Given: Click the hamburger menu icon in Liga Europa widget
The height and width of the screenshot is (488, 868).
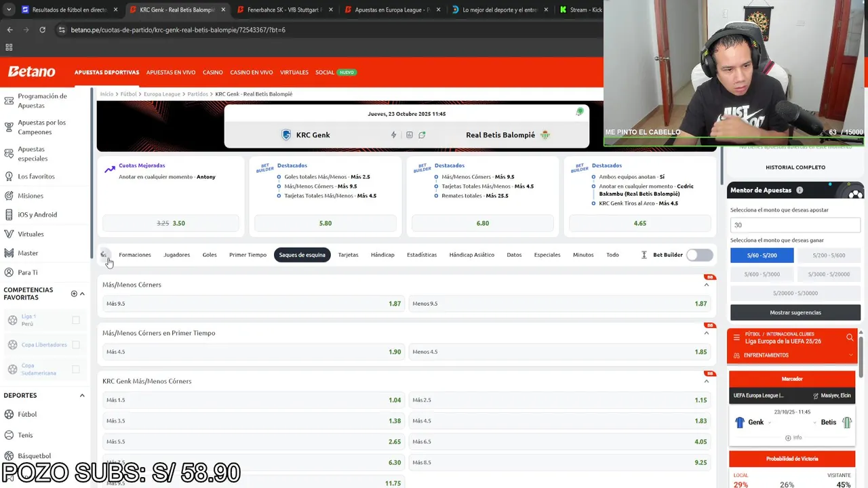Looking at the screenshot, I should [x=736, y=338].
